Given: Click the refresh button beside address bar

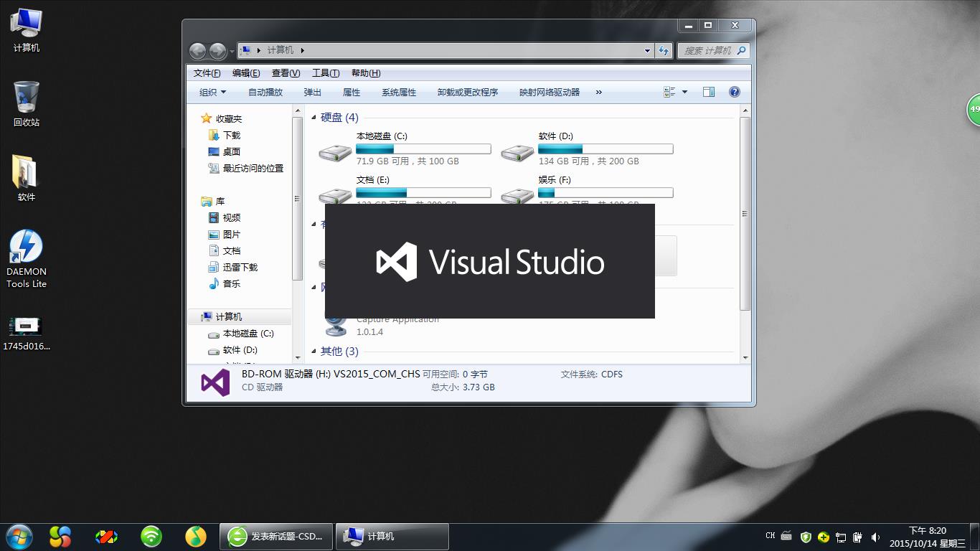Looking at the screenshot, I should pos(664,50).
